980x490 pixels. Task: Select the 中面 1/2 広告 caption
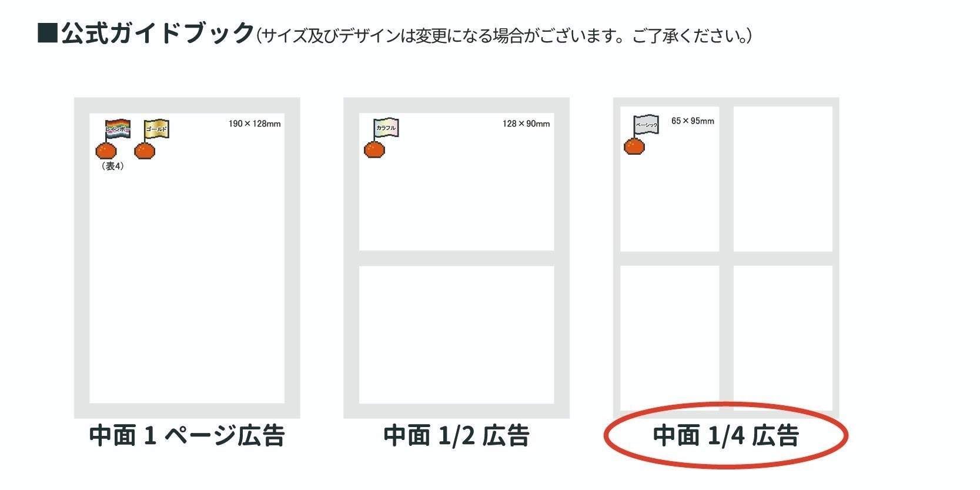pyautogui.click(x=456, y=436)
